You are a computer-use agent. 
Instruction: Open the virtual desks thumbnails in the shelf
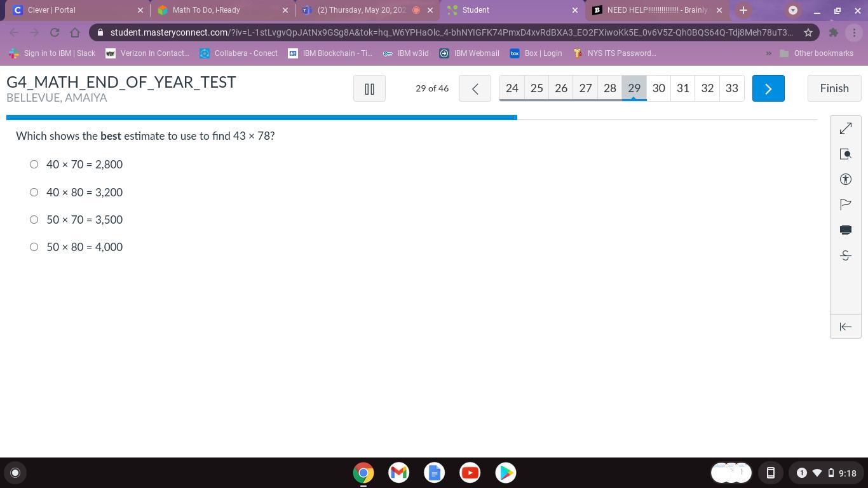tap(731, 473)
